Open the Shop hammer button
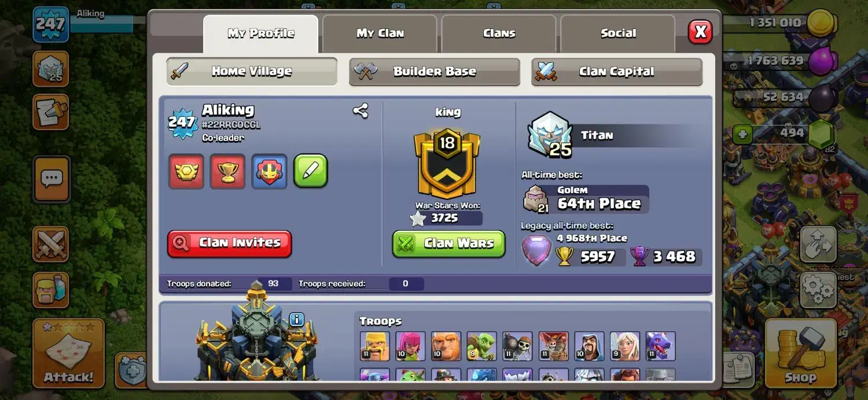The image size is (868, 400). 800,352
